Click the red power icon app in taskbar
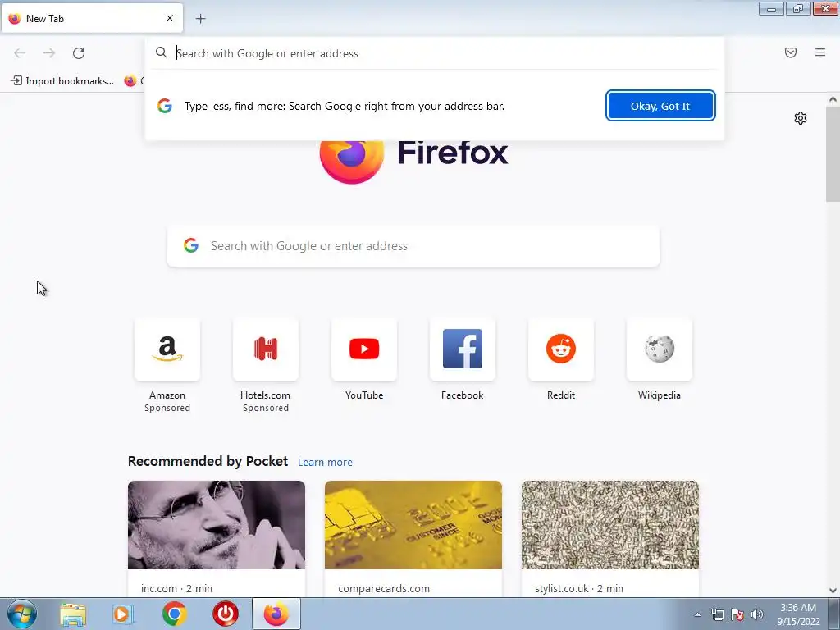 225,614
